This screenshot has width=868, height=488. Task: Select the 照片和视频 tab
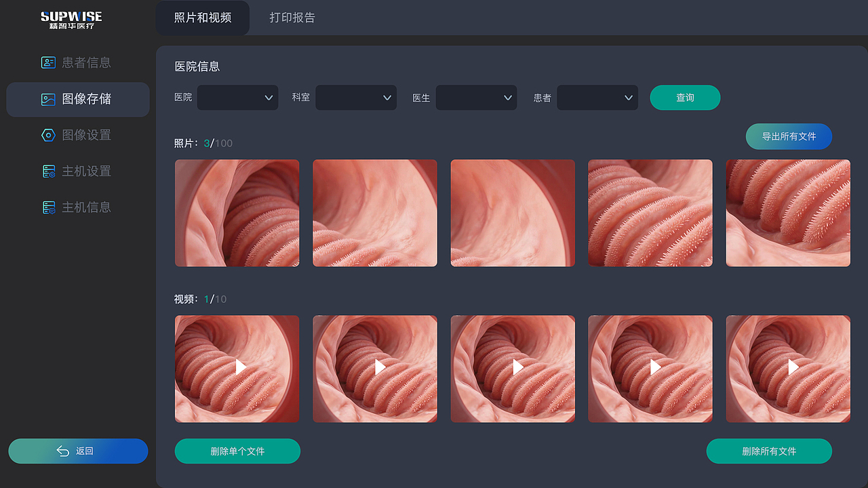tap(202, 18)
